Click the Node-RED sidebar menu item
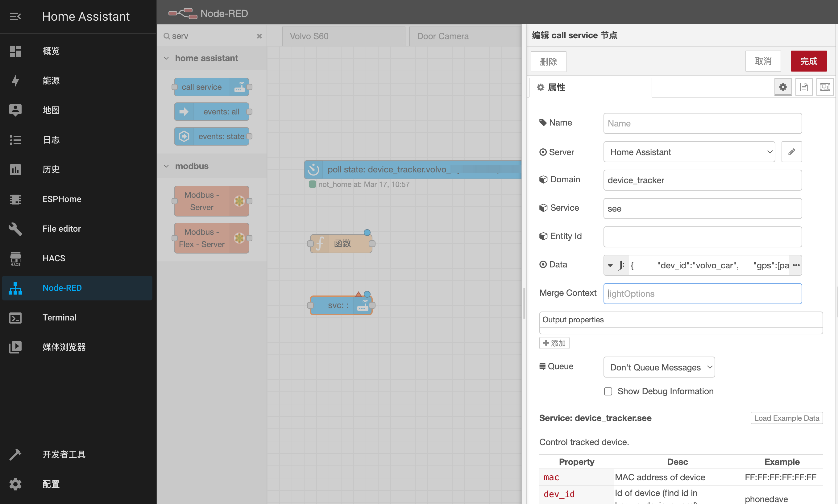Screen dimensions: 838x504 (x=77, y=288)
